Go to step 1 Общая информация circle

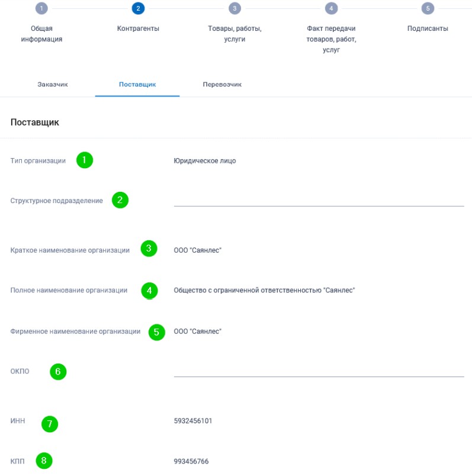(x=41, y=8)
